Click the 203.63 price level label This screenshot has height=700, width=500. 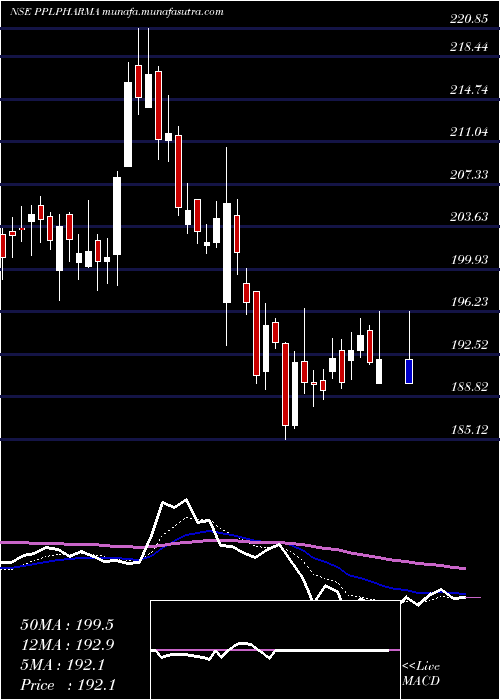tap(469, 217)
